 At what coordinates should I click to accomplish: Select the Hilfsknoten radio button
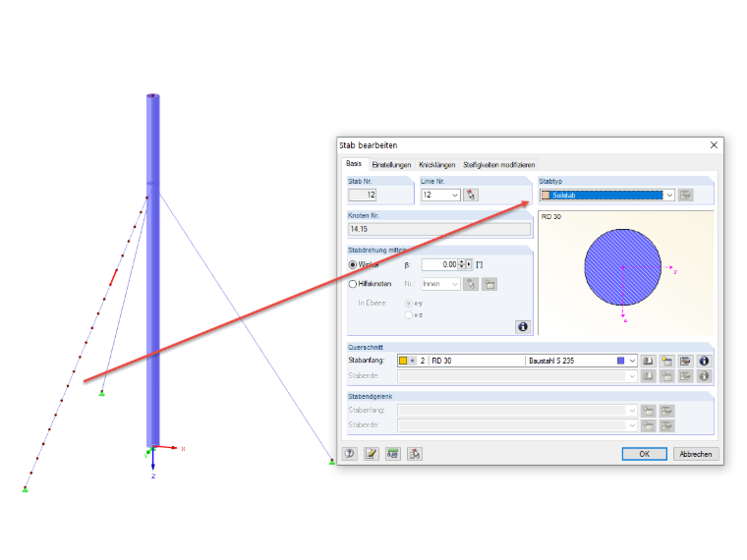(x=353, y=284)
